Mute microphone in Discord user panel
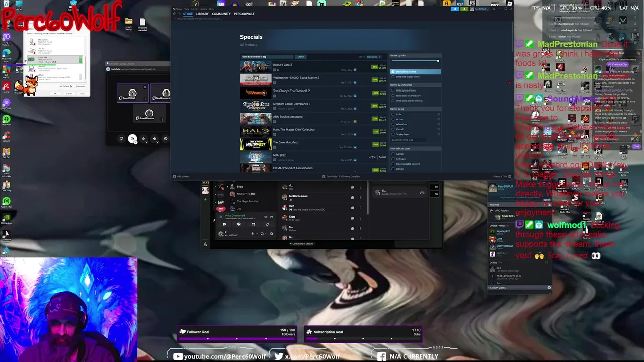The width and height of the screenshot is (644, 362). coord(253,234)
